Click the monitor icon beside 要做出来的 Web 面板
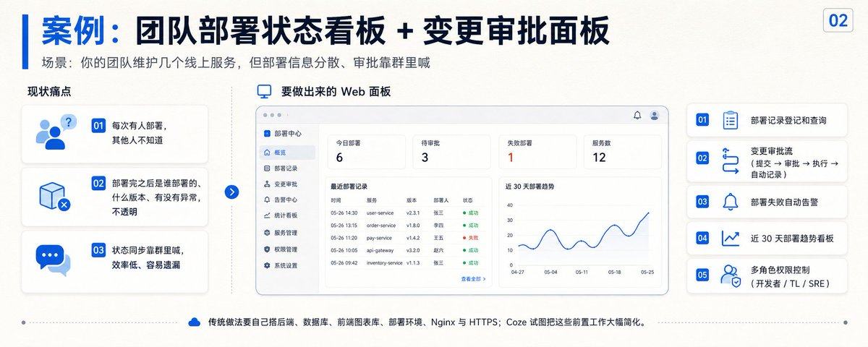The image size is (868, 347). click(265, 92)
